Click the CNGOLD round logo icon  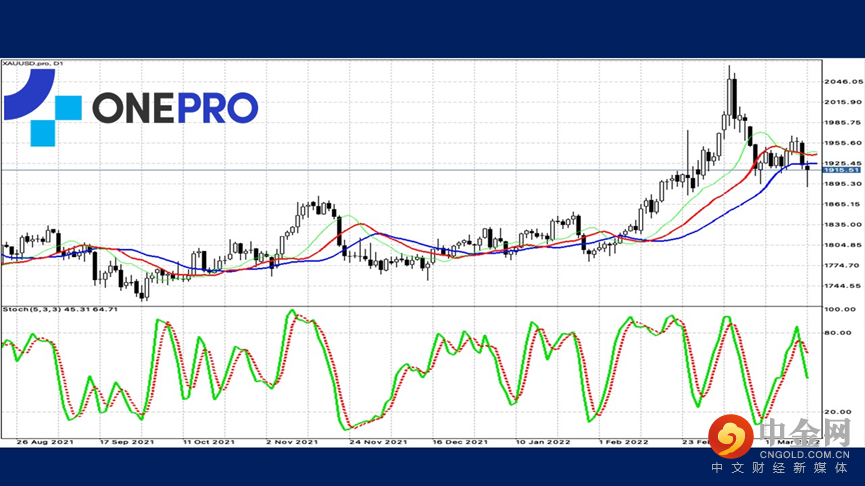coord(731,436)
